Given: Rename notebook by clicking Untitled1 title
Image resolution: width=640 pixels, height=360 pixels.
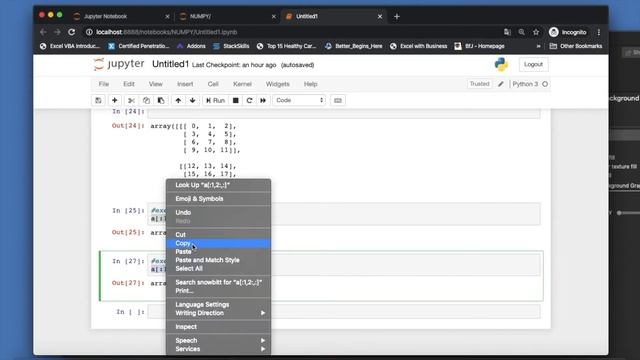Looking at the screenshot, I should pyautogui.click(x=171, y=64).
